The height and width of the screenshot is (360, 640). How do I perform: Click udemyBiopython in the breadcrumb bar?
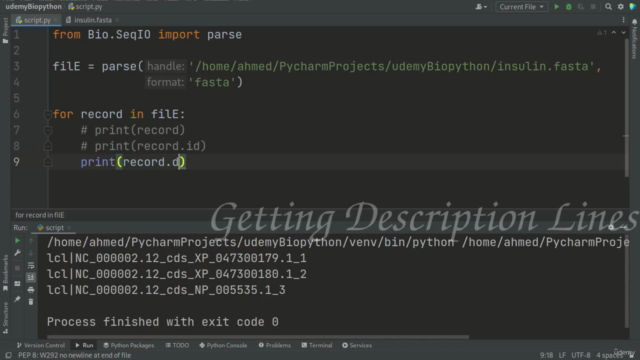33,7
